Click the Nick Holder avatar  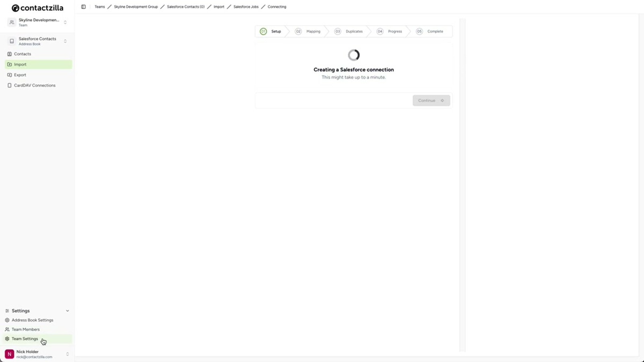(x=9, y=354)
